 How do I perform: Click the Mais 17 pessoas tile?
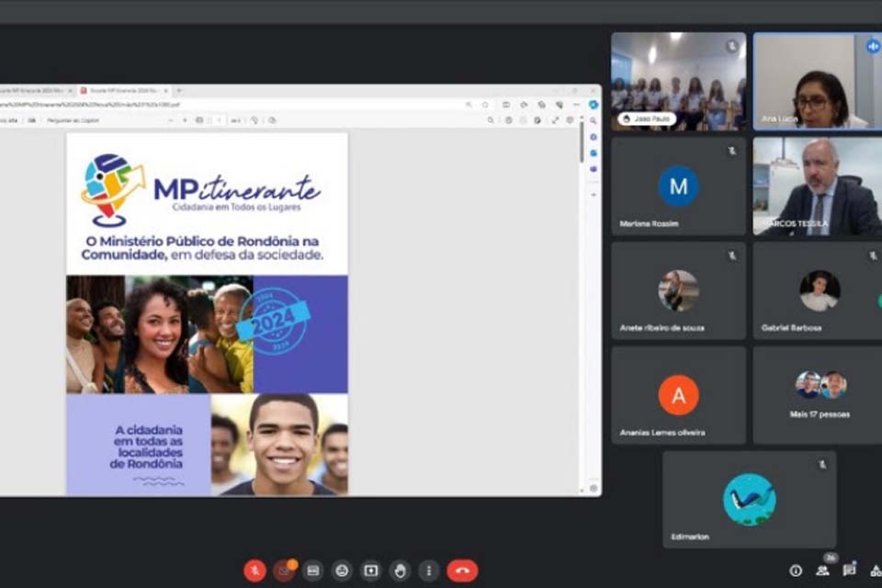pos(819,395)
